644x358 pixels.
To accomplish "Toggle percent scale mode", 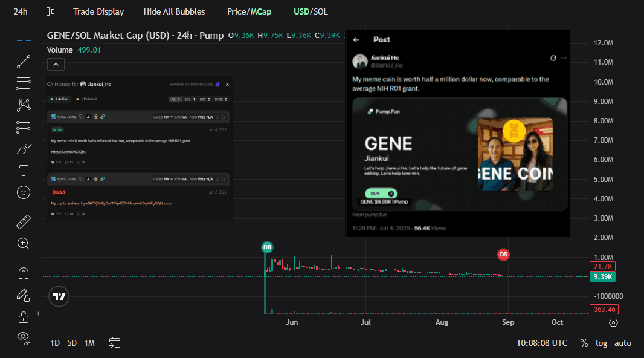I will 584,343.
